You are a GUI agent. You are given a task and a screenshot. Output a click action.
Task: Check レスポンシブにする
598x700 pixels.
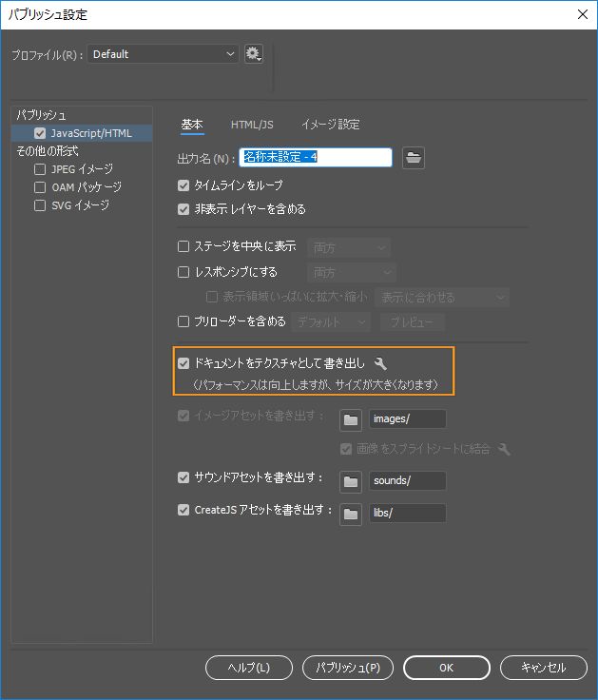[183, 272]
